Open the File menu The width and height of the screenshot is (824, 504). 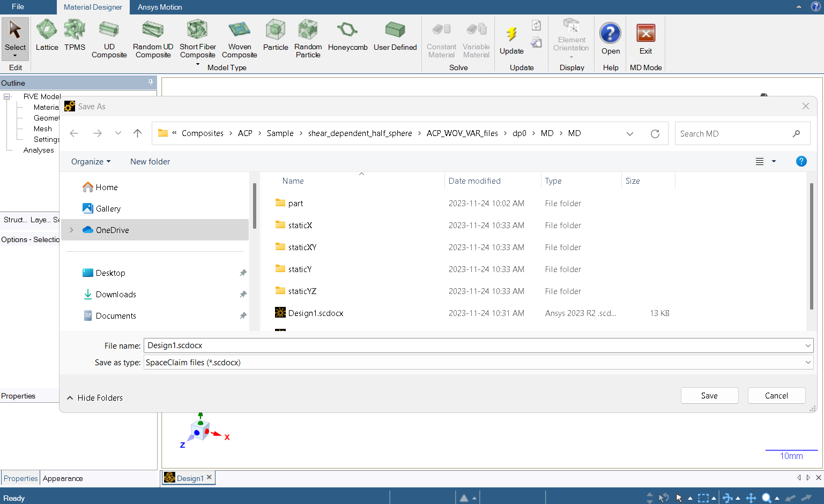18,7
